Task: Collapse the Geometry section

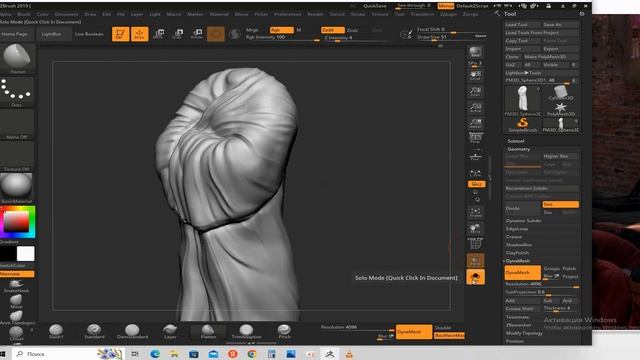Action: click(518, 149)
